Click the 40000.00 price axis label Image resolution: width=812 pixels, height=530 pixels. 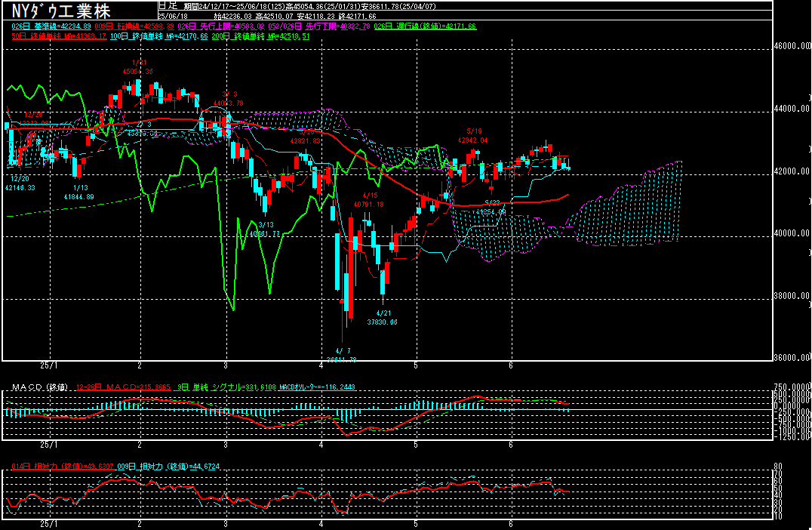[792, 233]
